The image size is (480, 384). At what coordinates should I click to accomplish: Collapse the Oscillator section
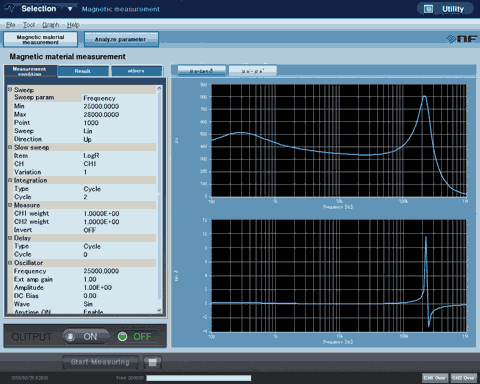pos(10,263)
